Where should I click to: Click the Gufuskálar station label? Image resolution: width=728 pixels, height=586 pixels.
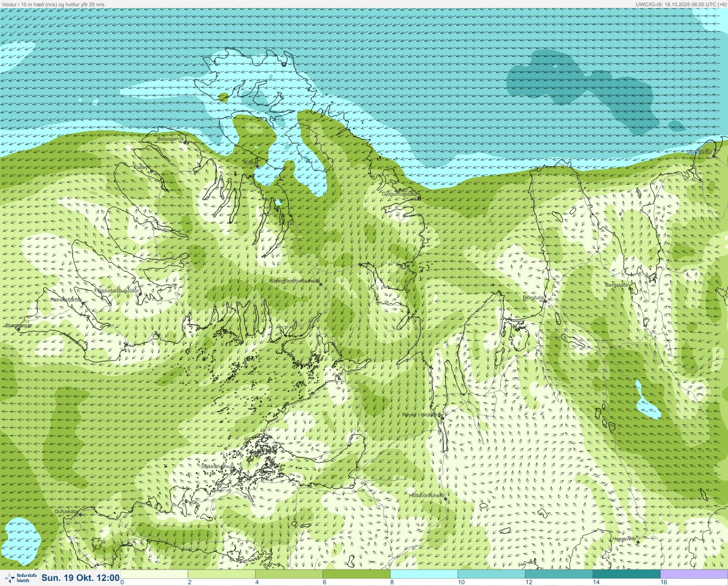pos(66,511)
